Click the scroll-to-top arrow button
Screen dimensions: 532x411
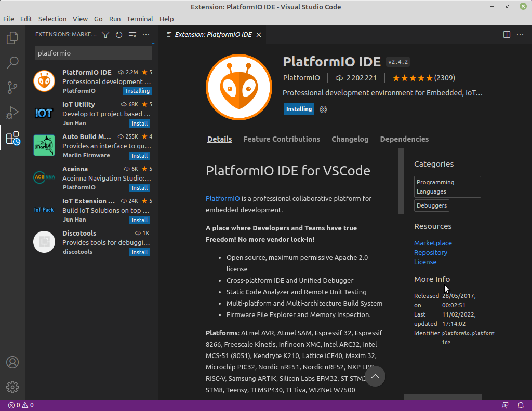click(375, 376)
